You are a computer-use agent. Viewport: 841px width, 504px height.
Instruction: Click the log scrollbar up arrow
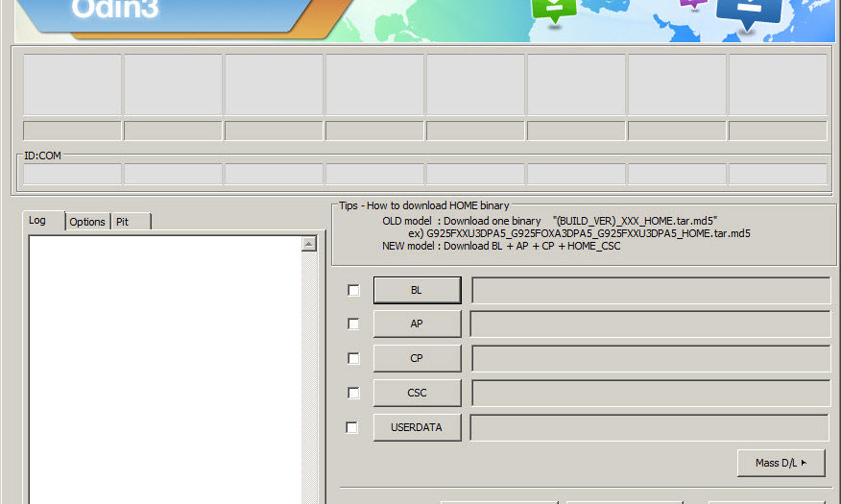click(309, 244)
